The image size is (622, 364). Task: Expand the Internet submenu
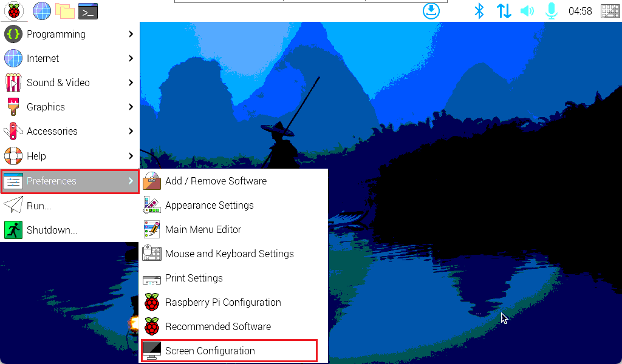click(69, 58)
